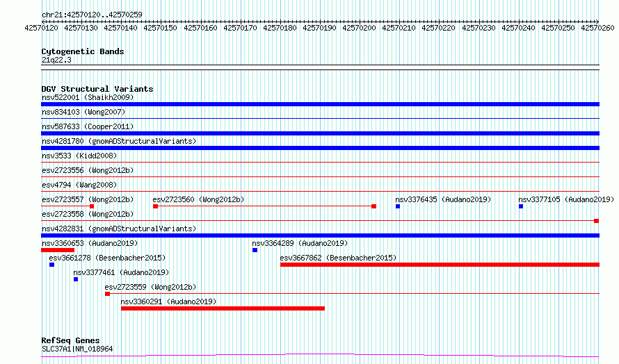619x364 pixels.
Task: Click ruler position 42570240
Action: [x=518, y=28]
